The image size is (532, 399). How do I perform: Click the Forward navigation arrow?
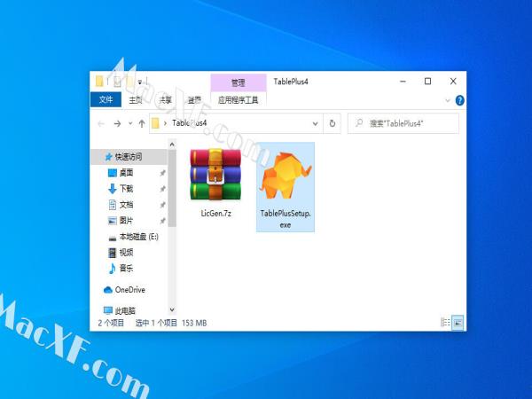pos(117,123)
